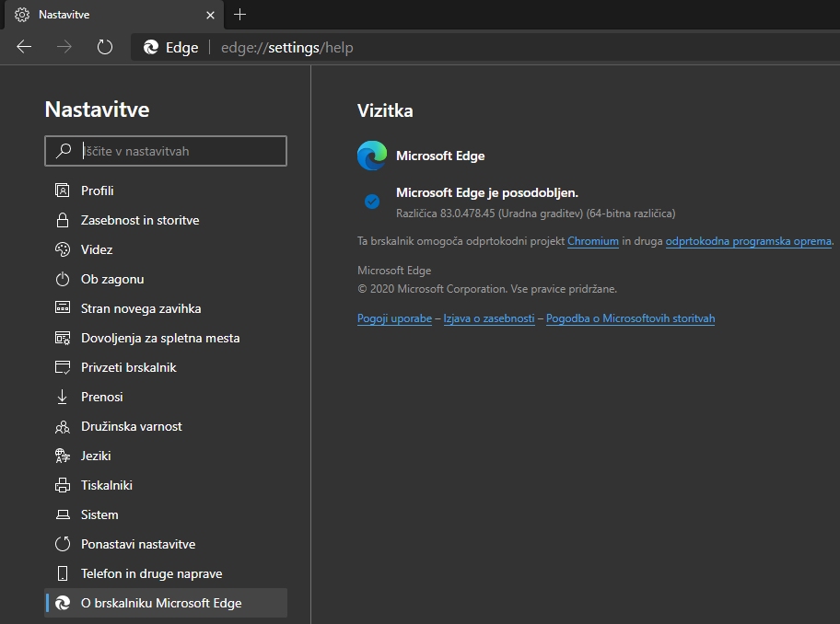The height and width of the screenshot is (624, 840).
Task: Click the family icon for Družinska varnost
Action: [x=63, y=426]
